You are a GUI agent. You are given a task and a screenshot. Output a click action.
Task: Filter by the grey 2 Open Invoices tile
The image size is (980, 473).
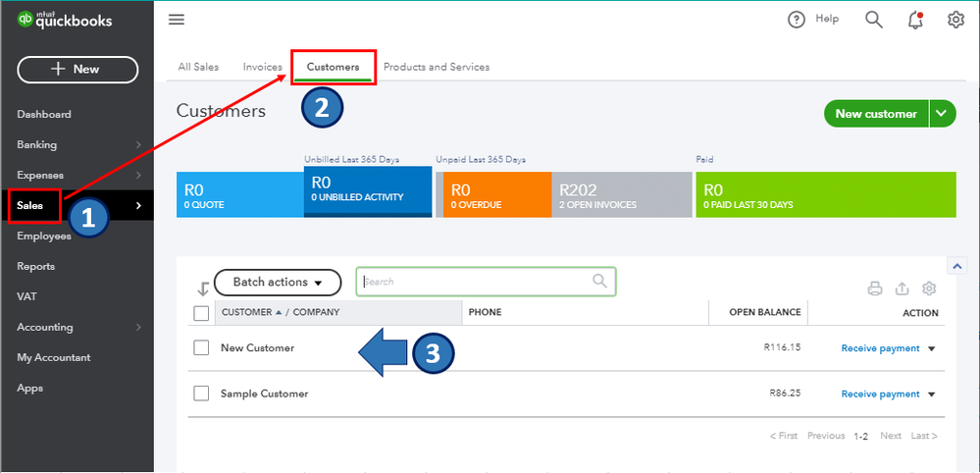point(621,195)
